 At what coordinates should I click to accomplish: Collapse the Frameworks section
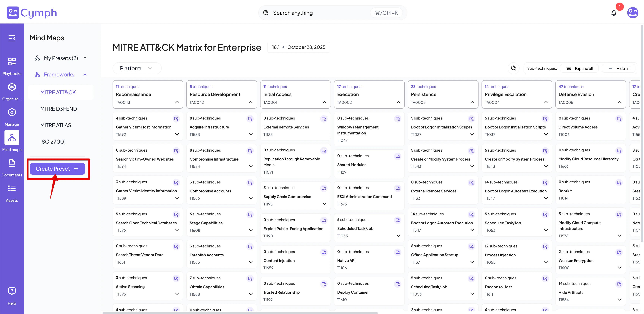coord(85,75)
